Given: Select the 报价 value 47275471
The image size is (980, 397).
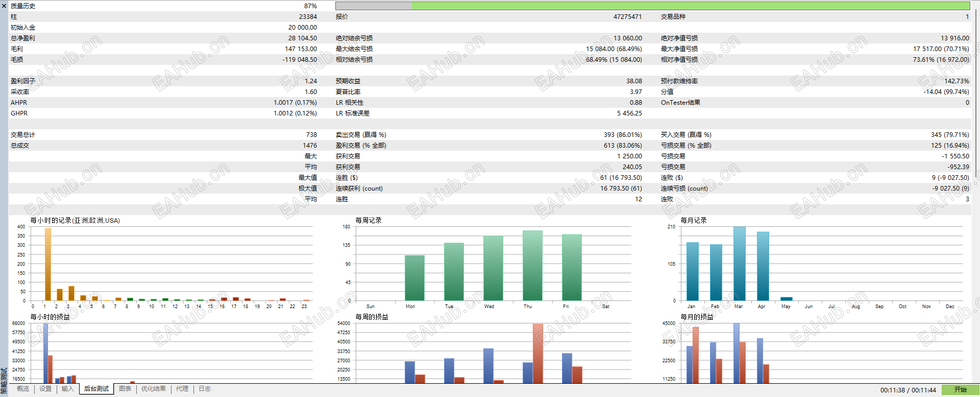Looking at the screenshot, I should pos(627,17).
